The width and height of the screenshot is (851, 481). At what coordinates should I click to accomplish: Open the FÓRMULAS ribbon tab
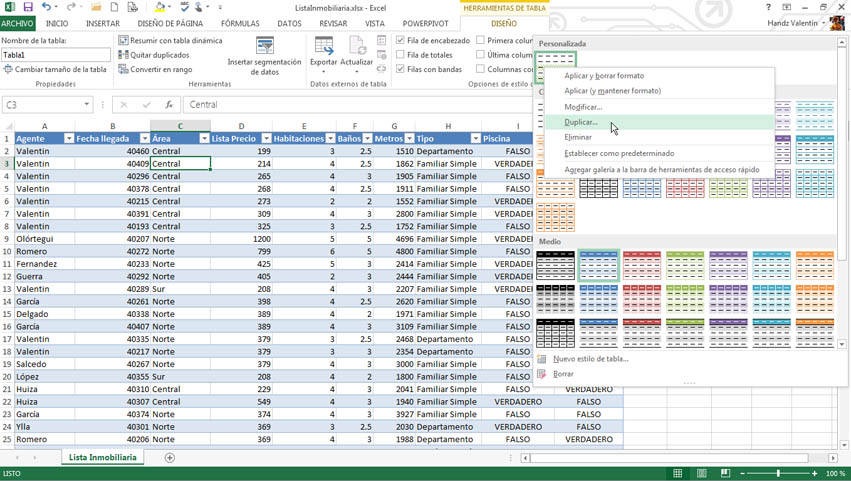tap(240, 23)
